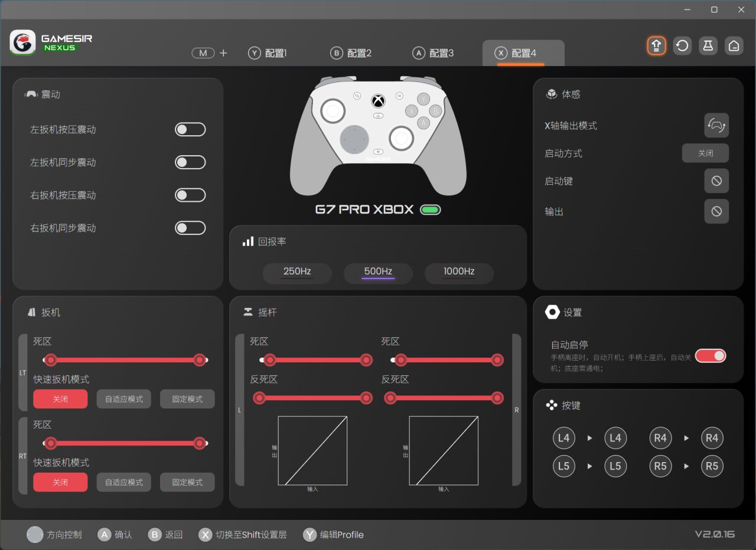Choose RT 固定模式 button
Viewport: 756px width, 550px height.
coord(187,482)
